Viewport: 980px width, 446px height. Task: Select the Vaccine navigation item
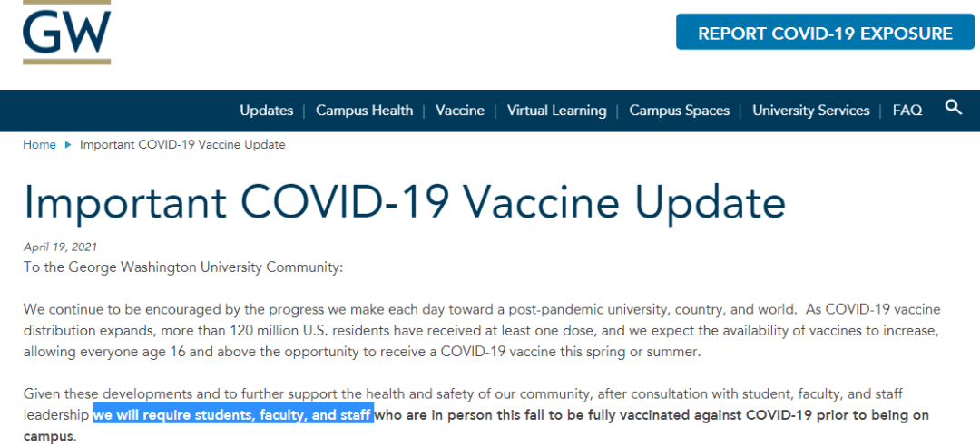click(x=460, y=111)
